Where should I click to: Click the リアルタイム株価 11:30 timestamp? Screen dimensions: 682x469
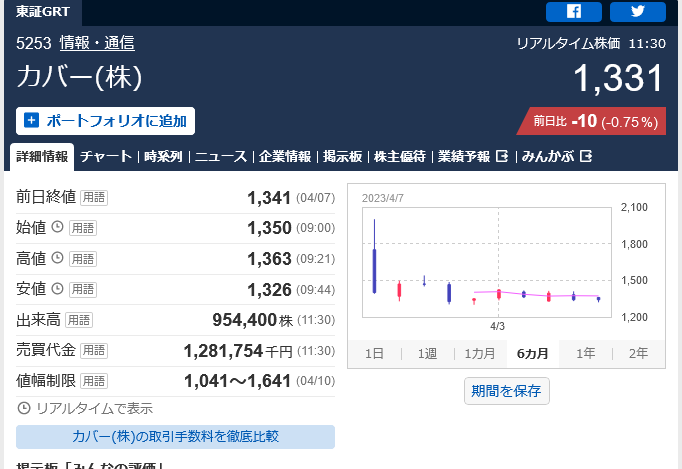[591, 43]
